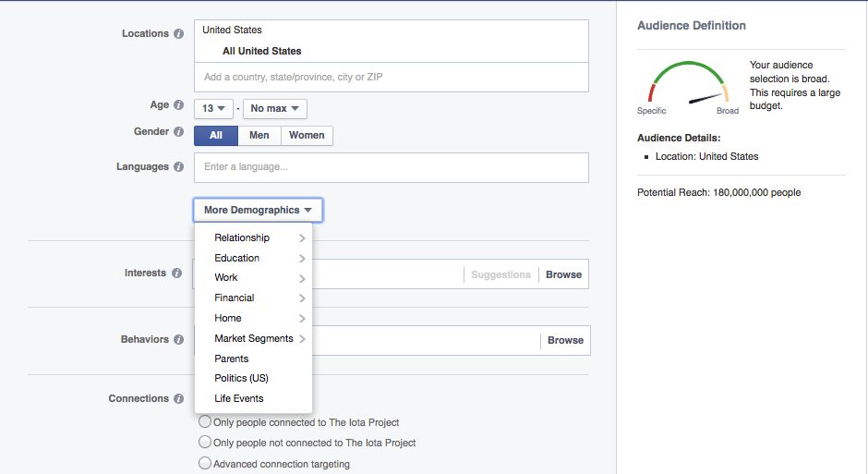The width and height of the screenshot is (868, 474).
Task: Click the location search input field
Action: (x=392, y=77)
